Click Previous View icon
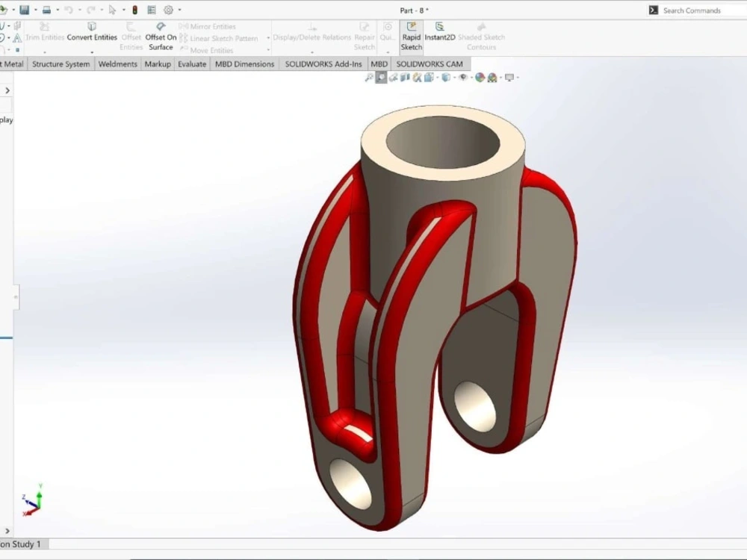747x560 pixels. click(393, 77)
